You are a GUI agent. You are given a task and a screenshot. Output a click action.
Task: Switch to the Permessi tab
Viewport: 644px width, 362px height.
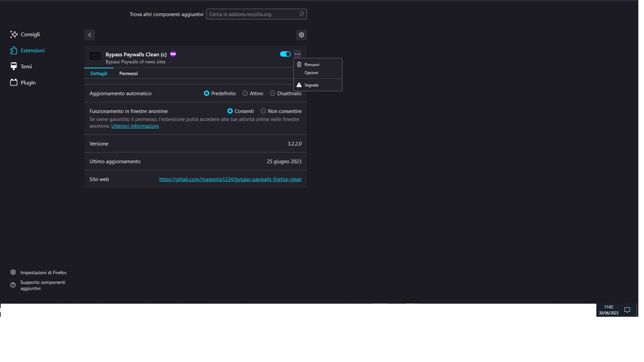click(x=128, y=73)
